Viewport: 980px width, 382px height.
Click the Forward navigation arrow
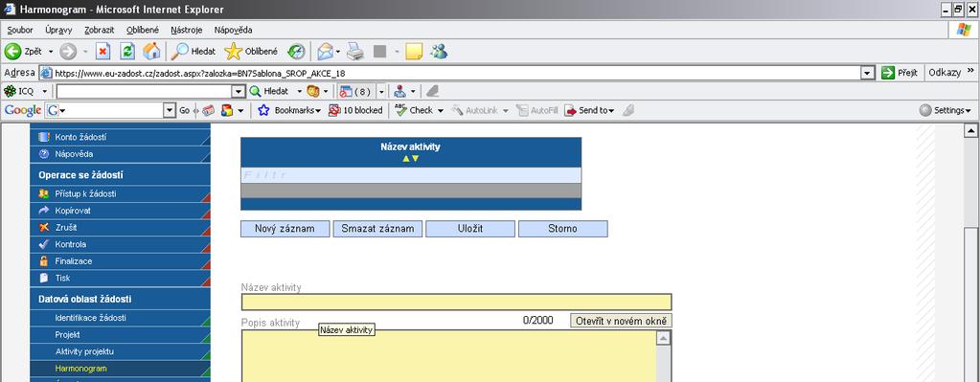pyautogui.click(x=67, y=51)
